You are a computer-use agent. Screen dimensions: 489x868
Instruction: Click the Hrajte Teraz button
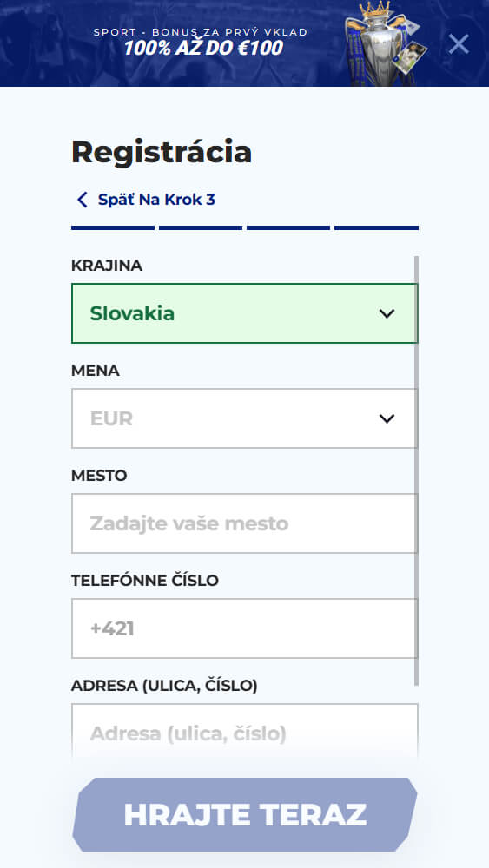click(244, 814)
